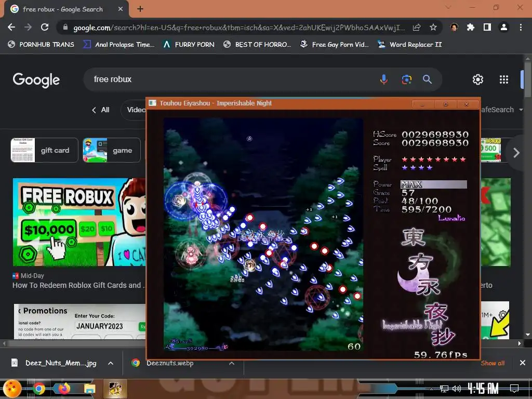Open the FREE ROBUX $10,000 image result
The height and width of the screenshot is (399, 532).
coord(79,222)
